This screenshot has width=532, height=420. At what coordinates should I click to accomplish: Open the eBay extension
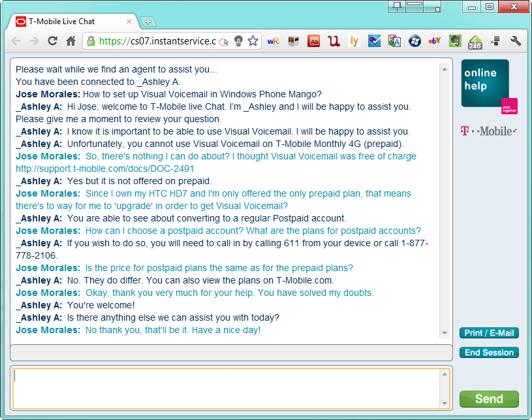pos(435,41)
